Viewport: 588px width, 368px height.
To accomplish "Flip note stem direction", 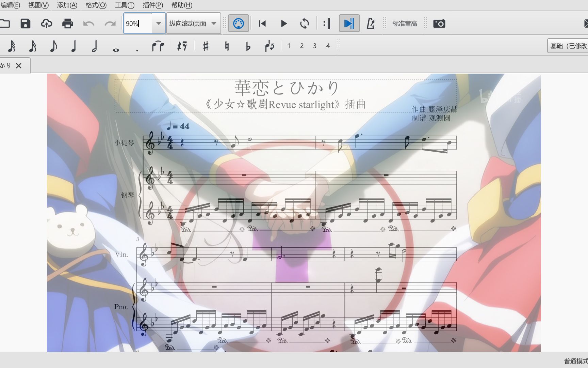I will point(269,46).
